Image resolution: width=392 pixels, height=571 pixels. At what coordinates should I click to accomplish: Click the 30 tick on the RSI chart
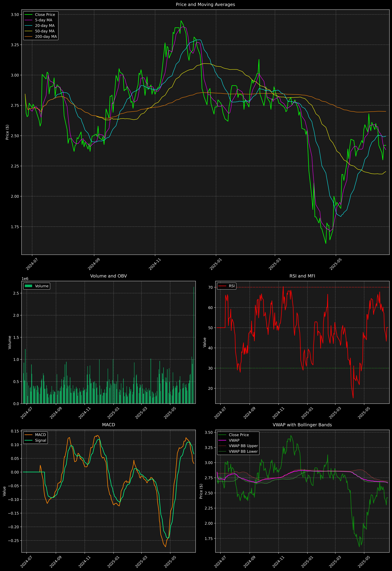coord(210,368)
